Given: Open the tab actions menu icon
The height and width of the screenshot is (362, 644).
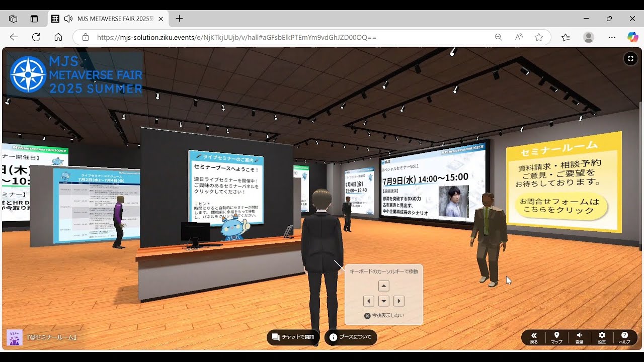Looking at the screenshot, I should [34, 19].
